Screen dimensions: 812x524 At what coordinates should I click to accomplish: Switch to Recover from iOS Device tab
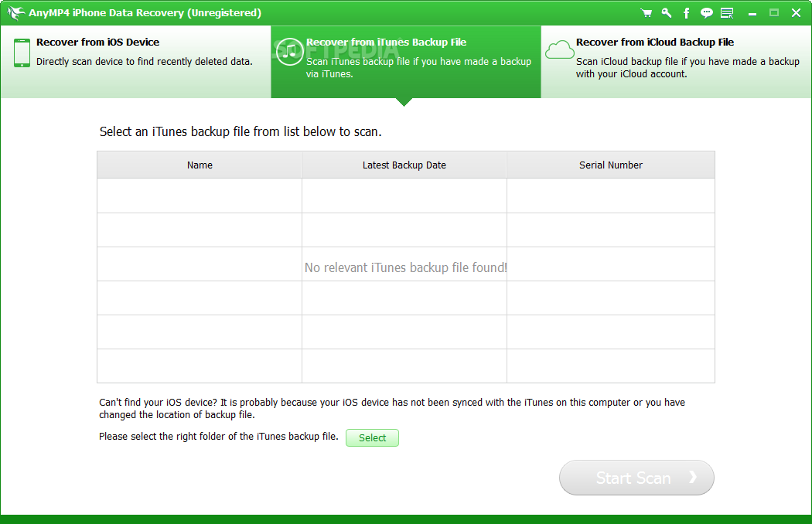135,62
